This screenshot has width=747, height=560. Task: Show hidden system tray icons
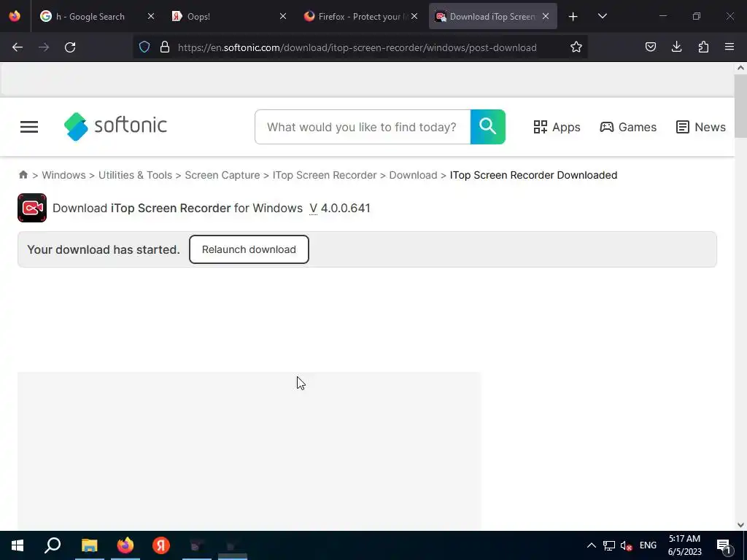591,545
